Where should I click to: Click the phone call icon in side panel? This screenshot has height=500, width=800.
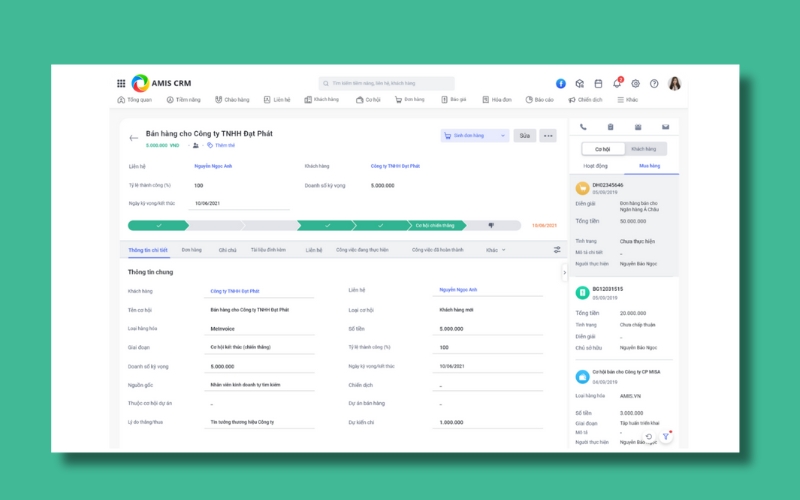(x=584, y=127)
